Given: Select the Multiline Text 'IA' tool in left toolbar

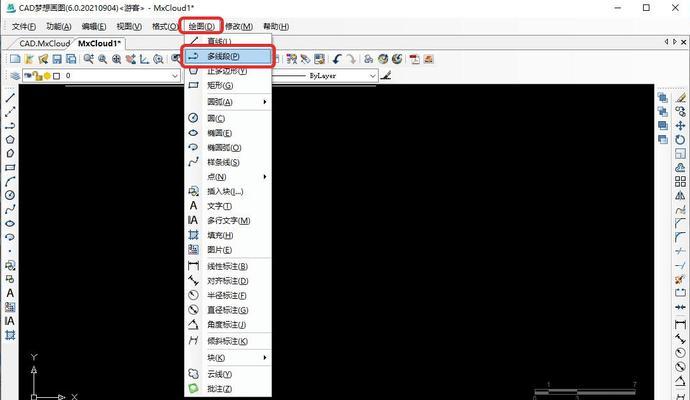Looking at the screenshot, I should (10, 321).
